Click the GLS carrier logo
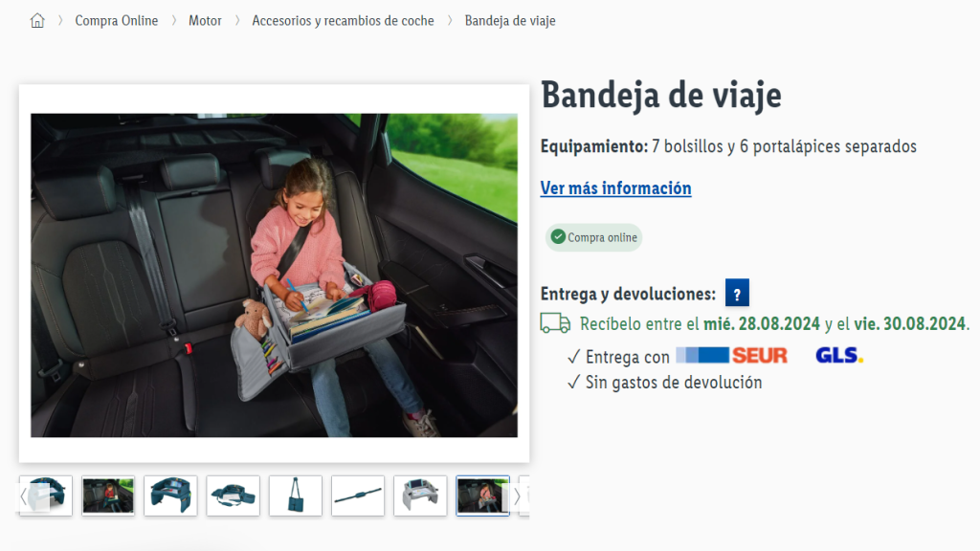The width and height of the screenshot is (980, 551). pyautogui.click(x=839, y=356)
